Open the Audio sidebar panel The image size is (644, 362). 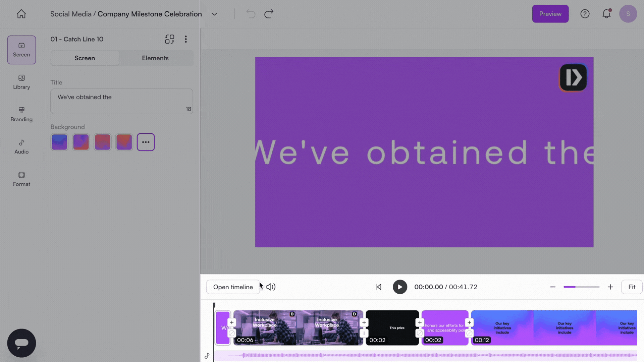coord(21,146)
